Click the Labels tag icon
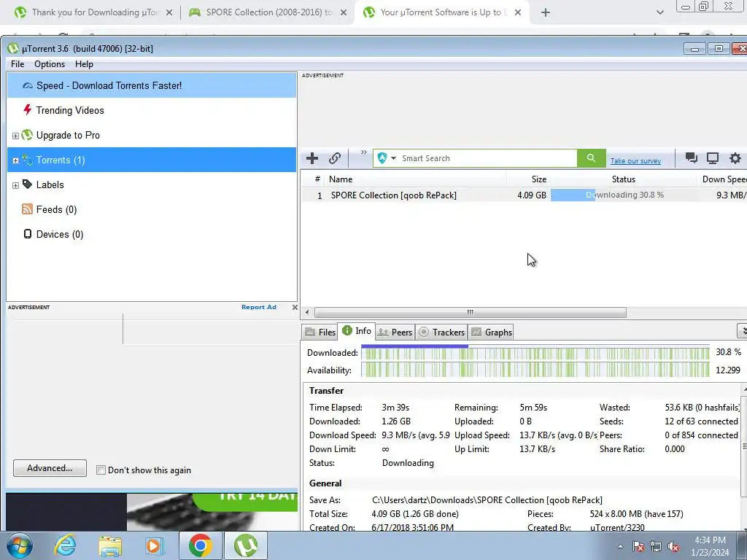The image size is (747, 560). (27, 184)
